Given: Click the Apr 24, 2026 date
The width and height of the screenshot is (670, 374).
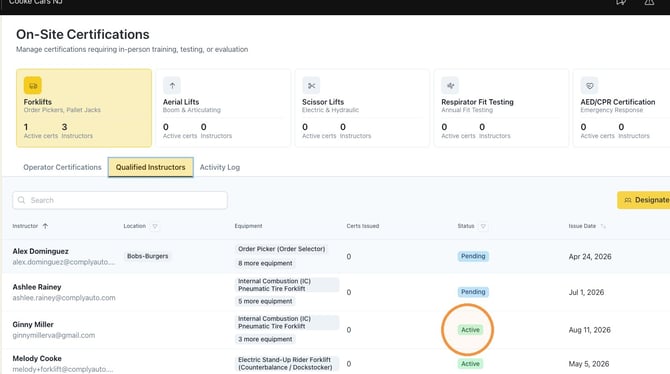Looking at the screenshot, I should tap(590, 256).
